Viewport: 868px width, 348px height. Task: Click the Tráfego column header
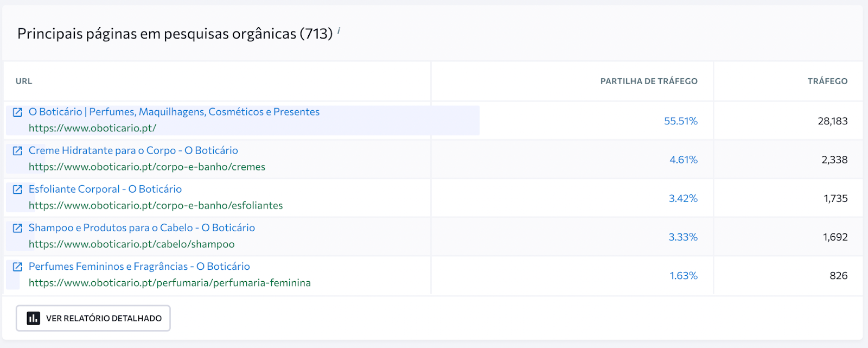[827, 81]
